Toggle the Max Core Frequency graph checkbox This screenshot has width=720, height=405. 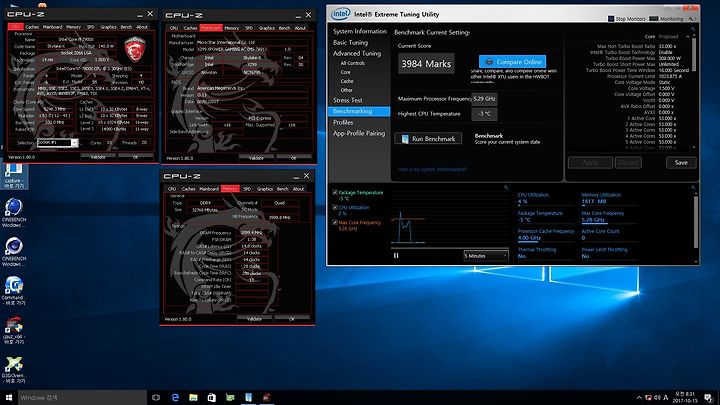click(x=335, y=222)
